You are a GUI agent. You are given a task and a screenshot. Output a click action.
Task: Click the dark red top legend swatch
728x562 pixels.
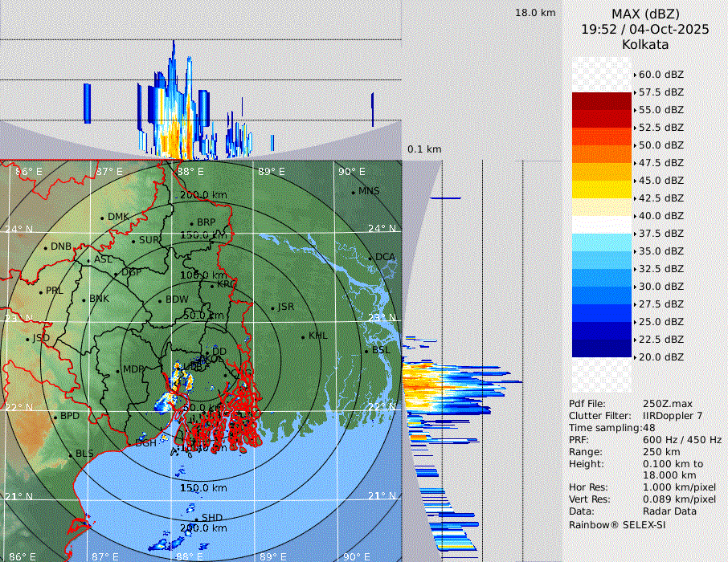pyautogui.click(x=601, y=101)
